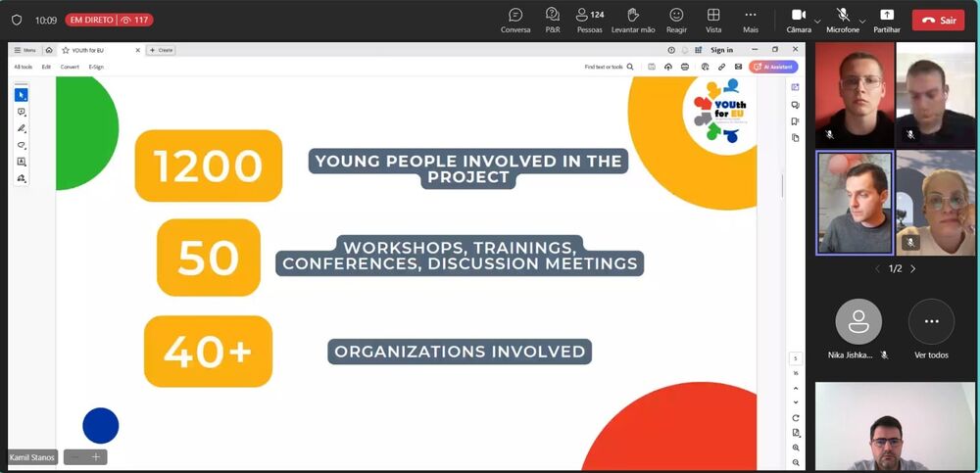Screen dimensions: 980x473
Task: Star the YOUth for EU document
Action: click(x=66, y=50)
